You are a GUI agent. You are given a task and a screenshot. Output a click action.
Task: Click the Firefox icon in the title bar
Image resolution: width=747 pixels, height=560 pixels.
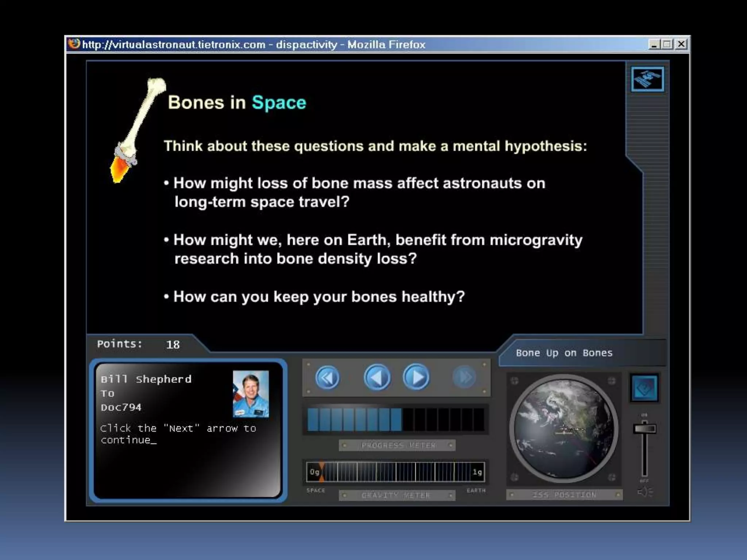(74, 44)
